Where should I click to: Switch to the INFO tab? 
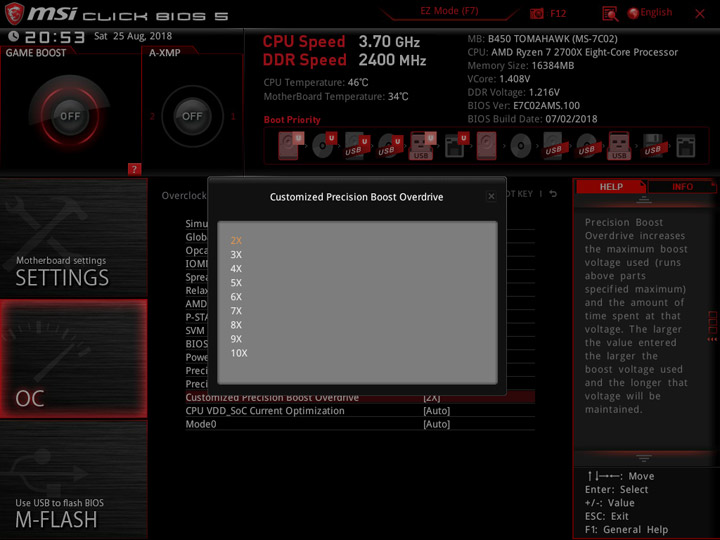pyautogui.click(x=682, y=186)
